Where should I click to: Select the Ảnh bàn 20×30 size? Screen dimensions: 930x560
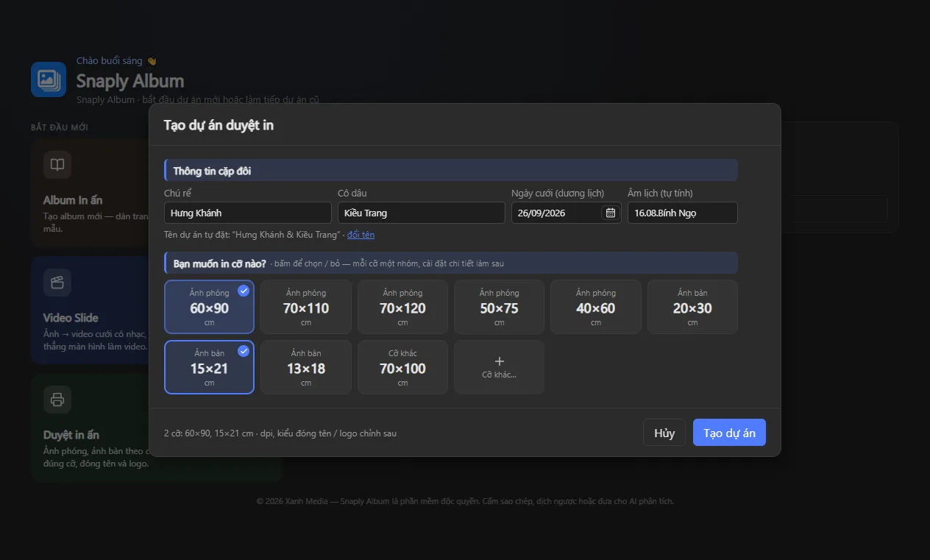pyautogui.click(x=692, y=307)
